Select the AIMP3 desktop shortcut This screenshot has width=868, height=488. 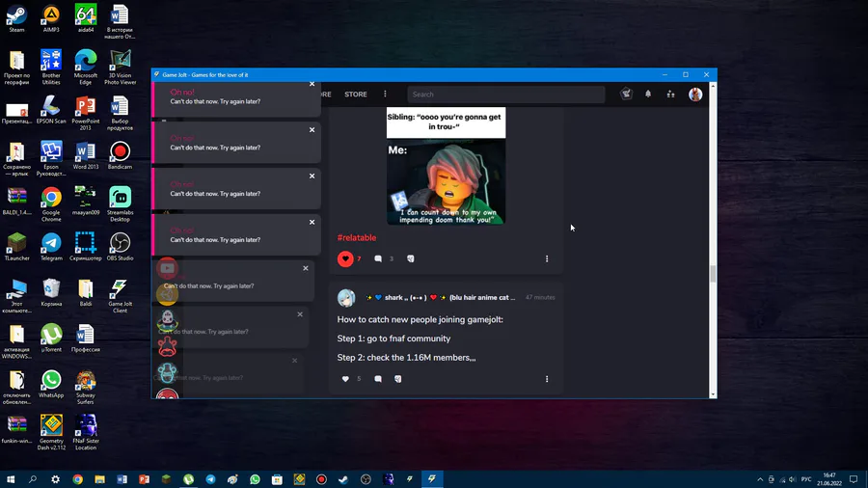tap(51, 19)
